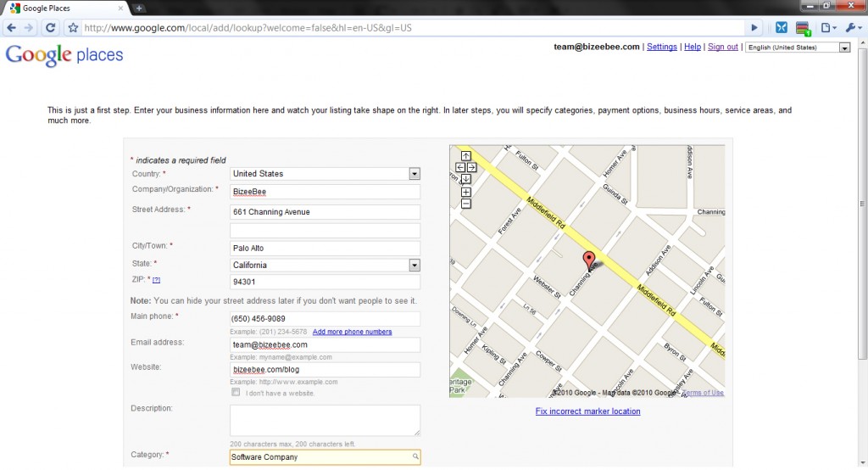The image size is (868, 470).
Task: Click the Category field with Software Company
Action: click(x=325, y=457)
